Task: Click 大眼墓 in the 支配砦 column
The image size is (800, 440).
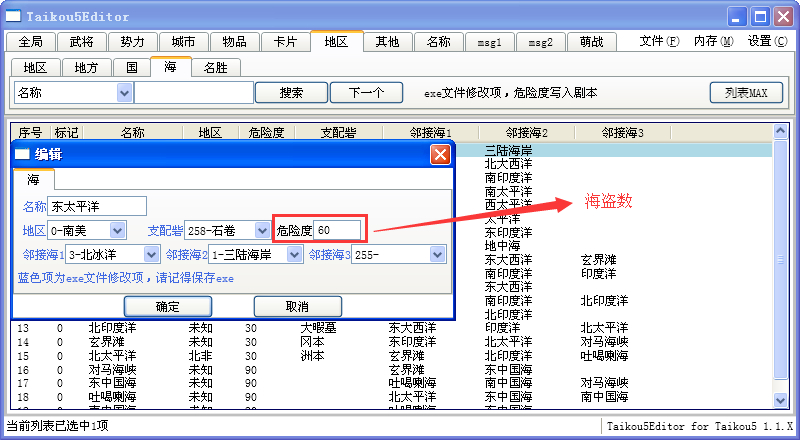Action: pyautogui.click(x=318, y=328)
